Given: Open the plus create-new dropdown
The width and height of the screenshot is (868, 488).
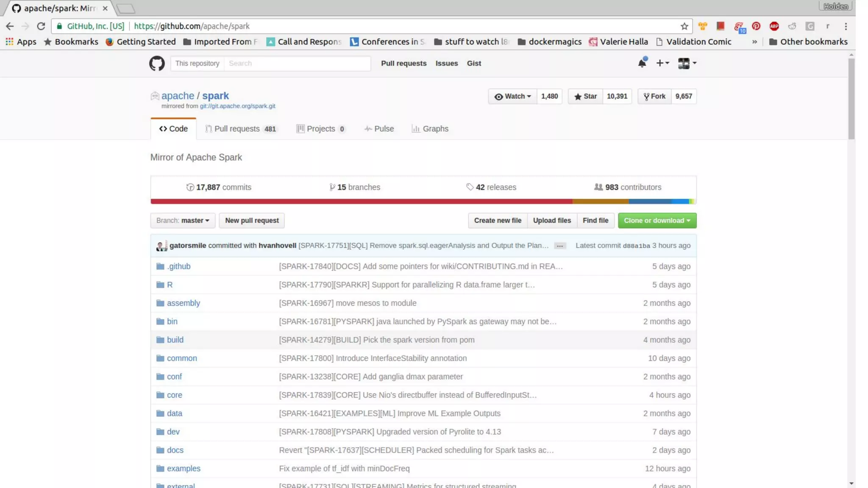Looking at the screenshot, I should (662, 64).
